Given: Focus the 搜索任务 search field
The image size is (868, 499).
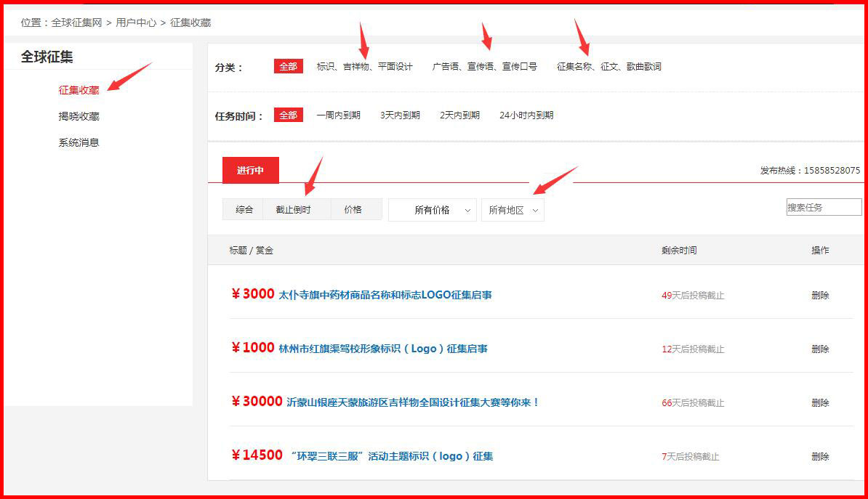Looking at the screenshot, I should 824,208.
